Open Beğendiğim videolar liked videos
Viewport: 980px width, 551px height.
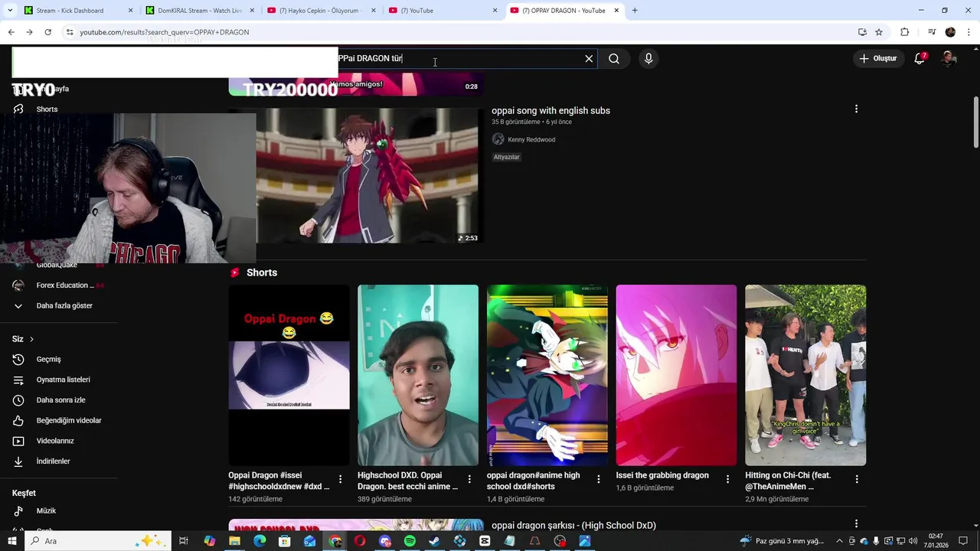click(x=68, y=420)
